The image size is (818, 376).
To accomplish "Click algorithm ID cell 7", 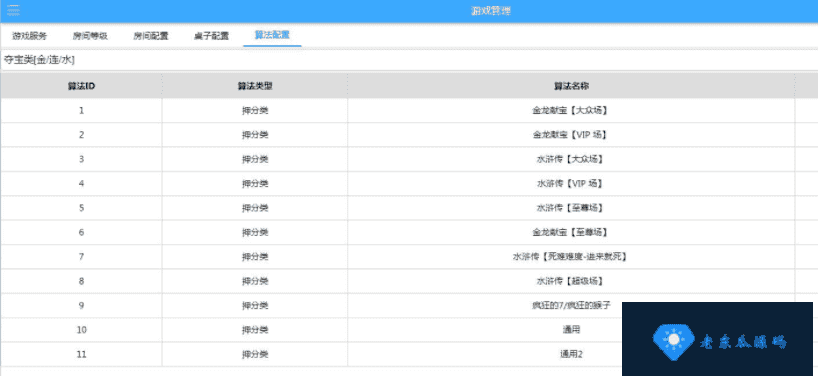I will click(81, 257).
